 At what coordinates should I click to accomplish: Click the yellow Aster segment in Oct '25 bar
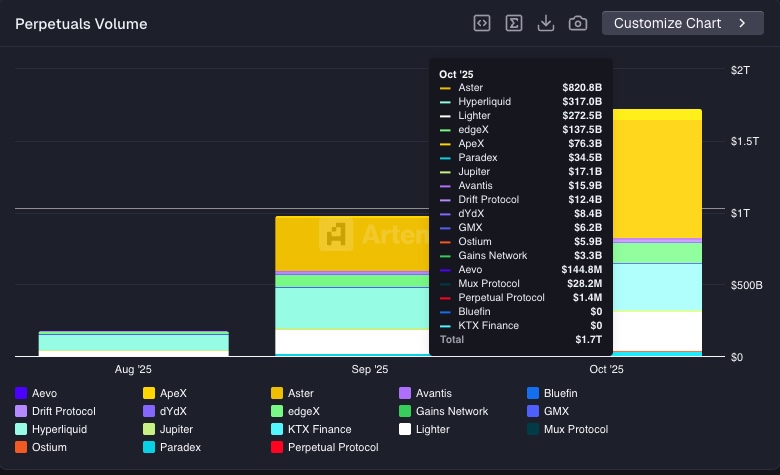[x=657, y=180]
